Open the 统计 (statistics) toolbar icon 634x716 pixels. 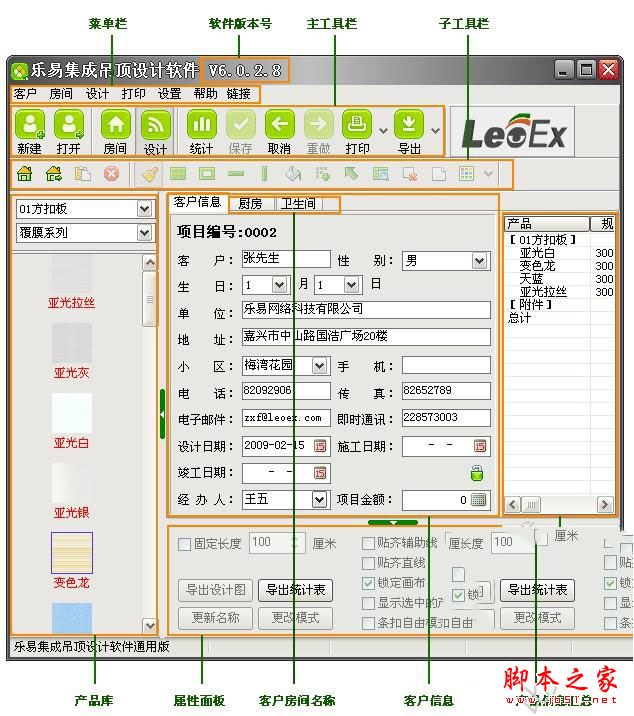[x=201, y=125]
